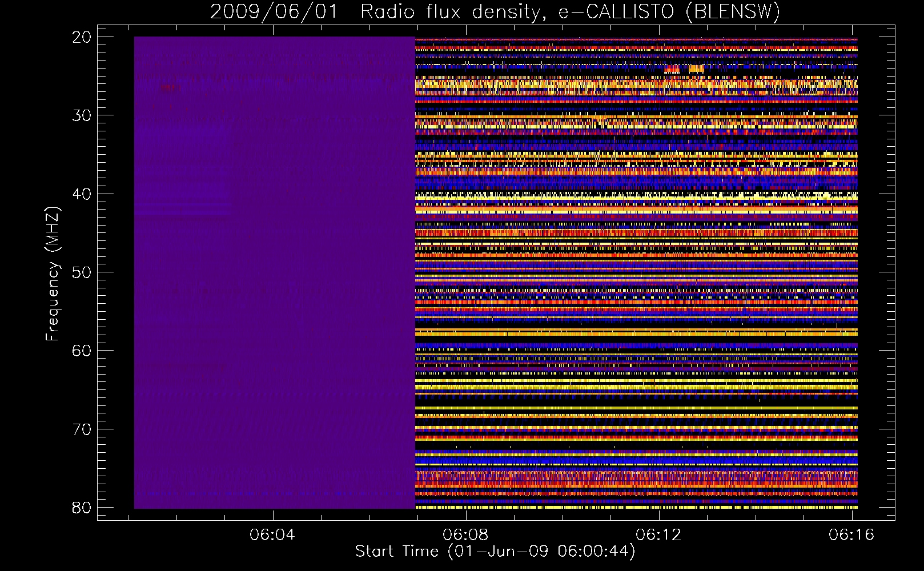Viewport: 924px width, 571px height.
Task: Click the 06:16 time tick label
Action: tap(852, 534)
